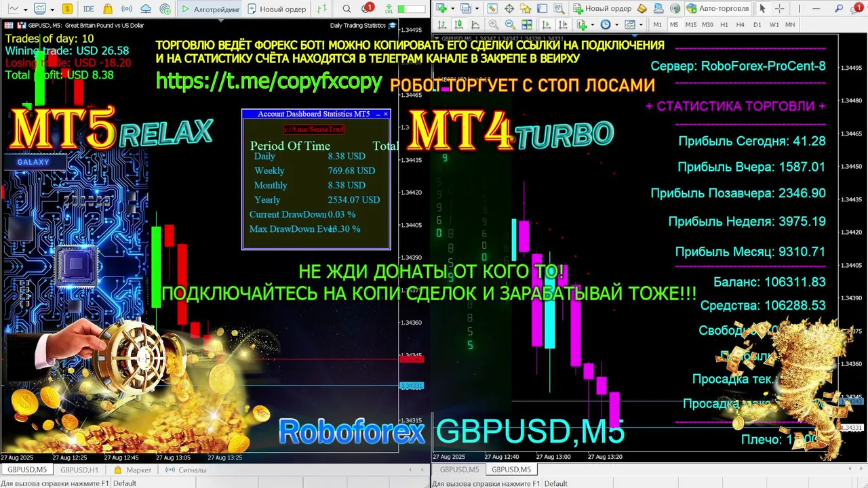Viewport: 868px width, 488px height.
Task: Open MT4 search magnifier icon at top right
Action: (838, 8)
